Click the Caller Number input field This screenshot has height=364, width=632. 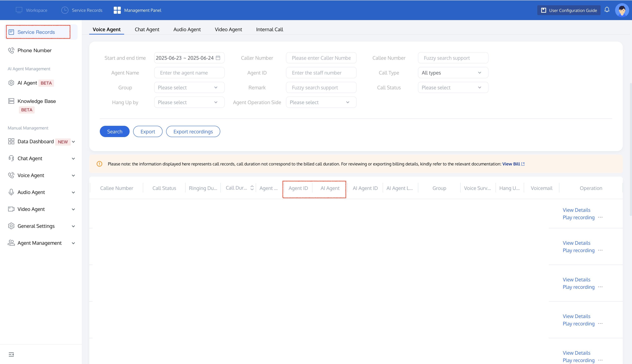pos(321,58)
